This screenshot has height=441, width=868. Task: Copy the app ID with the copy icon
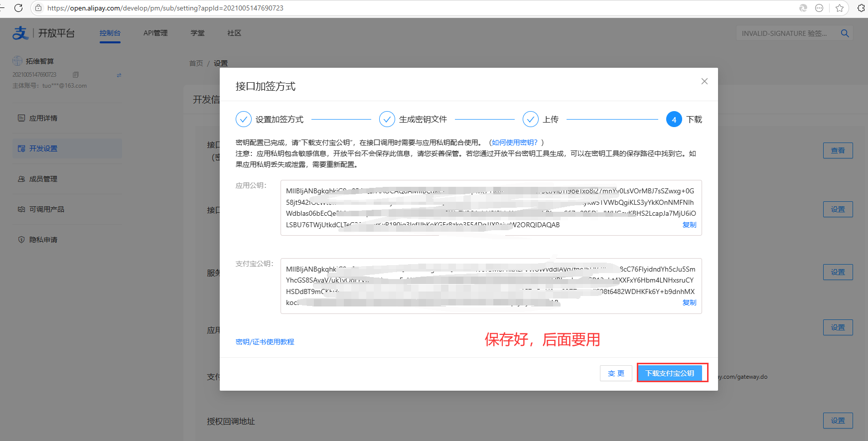click(x=76, y=75)
